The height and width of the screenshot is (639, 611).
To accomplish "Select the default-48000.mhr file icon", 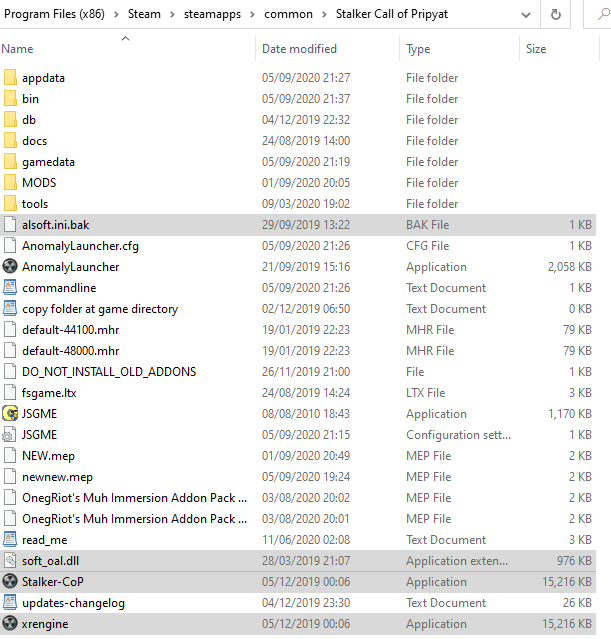I will coord(10,350).
